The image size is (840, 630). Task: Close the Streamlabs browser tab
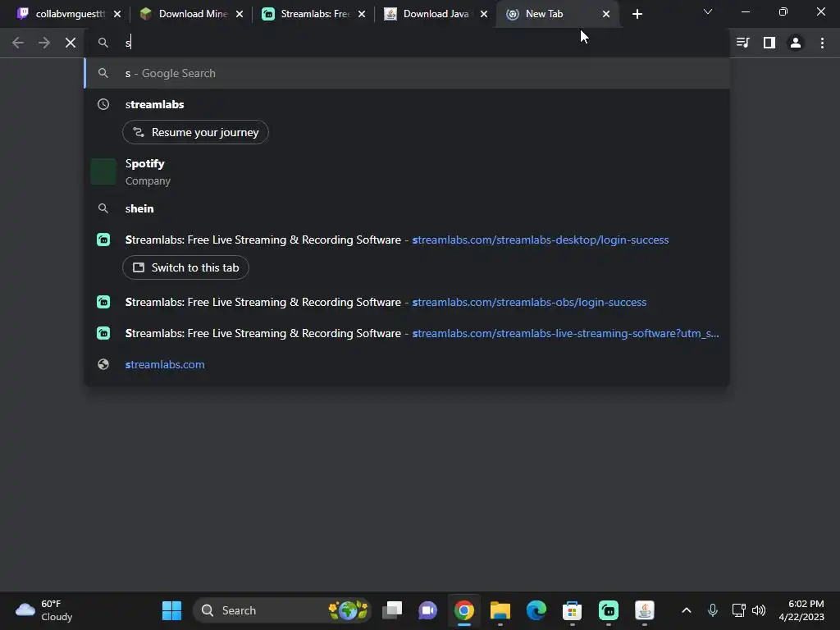[362, 14]
